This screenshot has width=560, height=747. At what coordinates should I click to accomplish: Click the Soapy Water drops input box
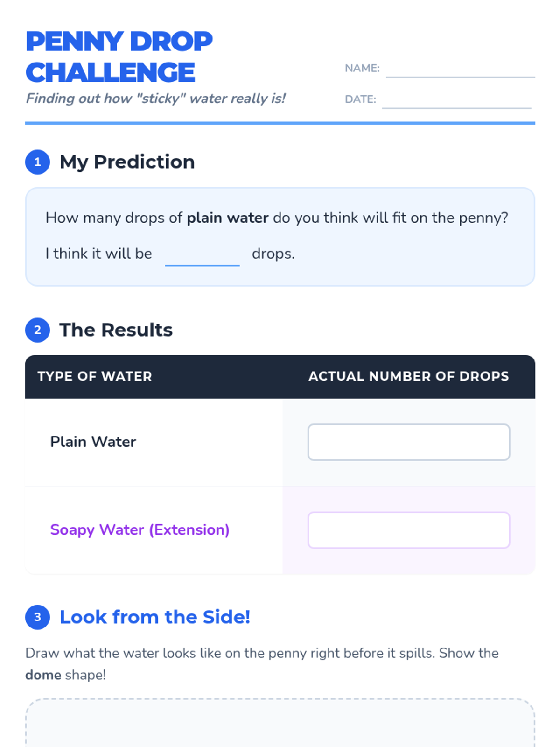(408, 530)
